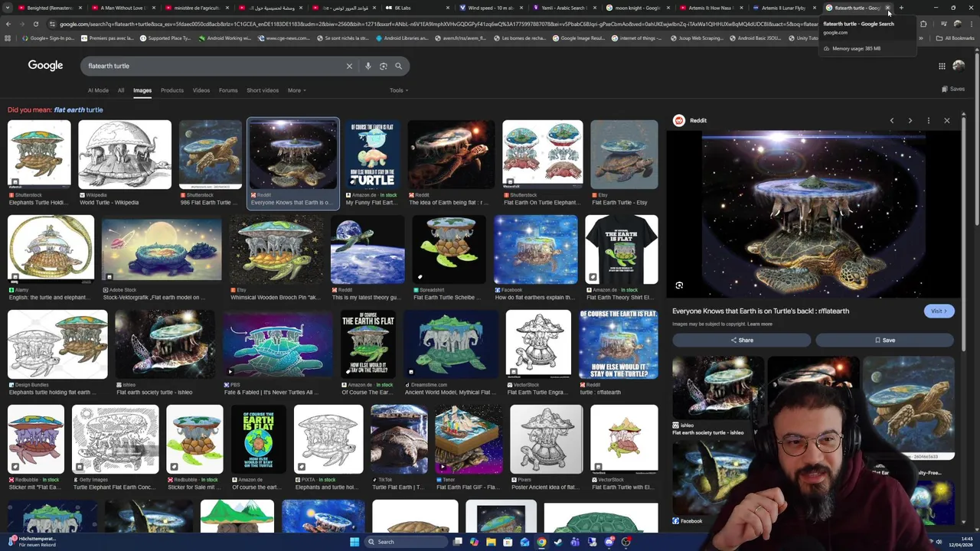Open the Saves collection

(x=953, y=90)
